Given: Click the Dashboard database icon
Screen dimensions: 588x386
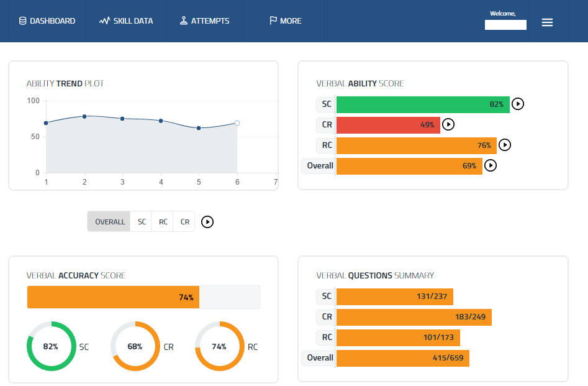Looking at the screenshot, I should 23,21.
